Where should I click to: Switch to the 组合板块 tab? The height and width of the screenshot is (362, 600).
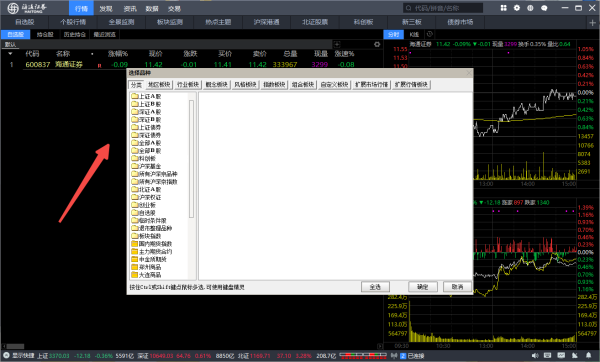click(303, 85)
